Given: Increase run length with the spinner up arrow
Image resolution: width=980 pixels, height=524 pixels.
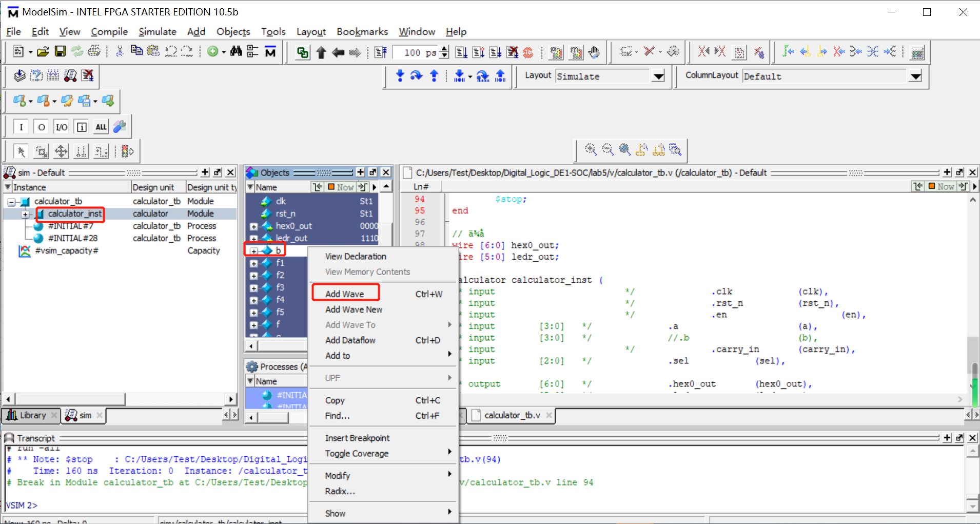Looking at the screenshot, I should [x=444, y=49].
